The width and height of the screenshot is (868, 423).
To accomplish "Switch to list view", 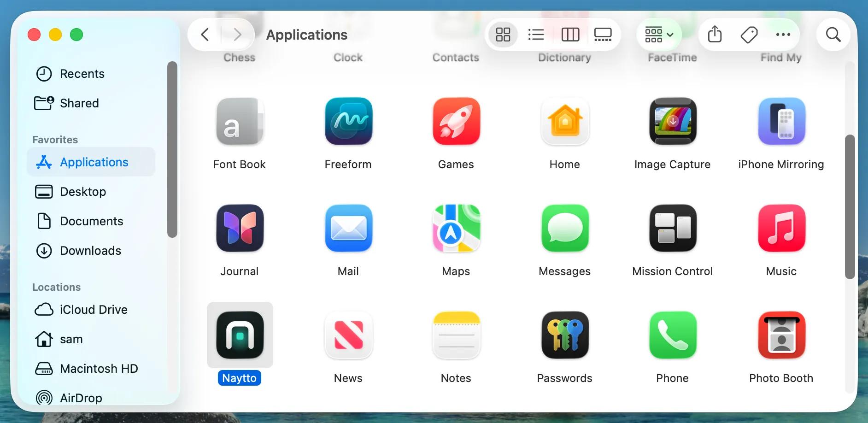I will pyautogui.click(x=536, y=35).
